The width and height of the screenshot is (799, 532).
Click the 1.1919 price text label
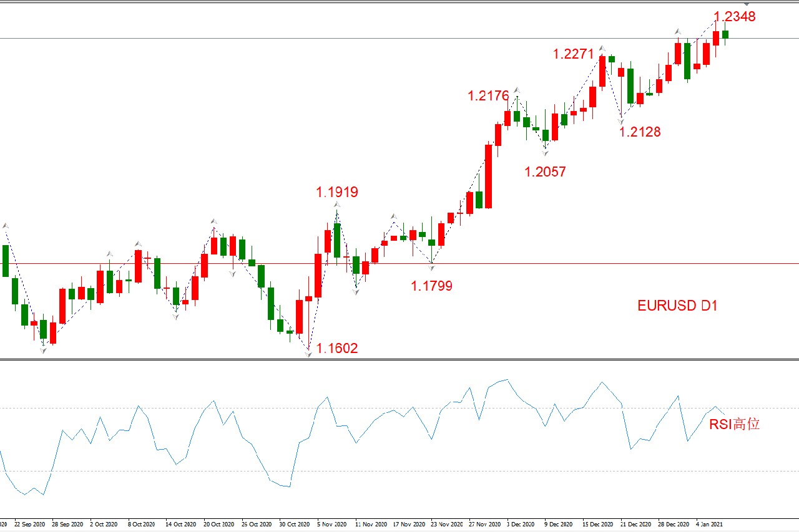(x=337, y=192)
